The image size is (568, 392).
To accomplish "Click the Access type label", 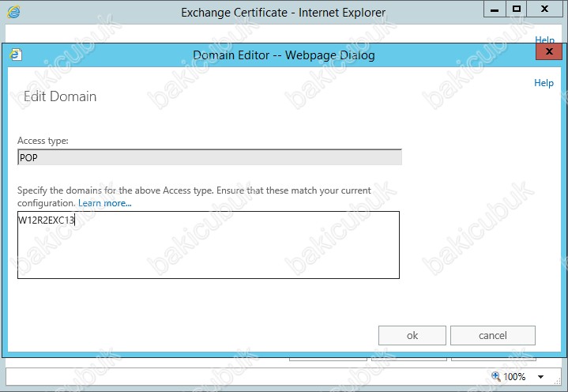I will (x=43, y=141).
